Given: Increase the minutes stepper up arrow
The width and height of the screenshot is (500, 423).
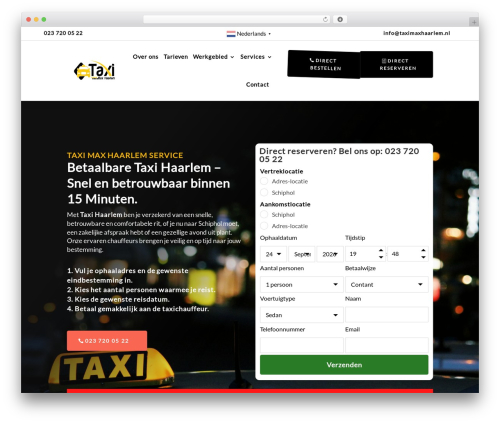Looking at the screenshot, I should pyautogui.click(x=423, y=250).
